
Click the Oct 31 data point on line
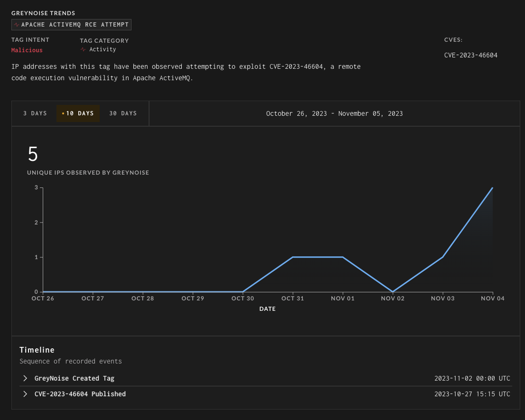(293, 257)
